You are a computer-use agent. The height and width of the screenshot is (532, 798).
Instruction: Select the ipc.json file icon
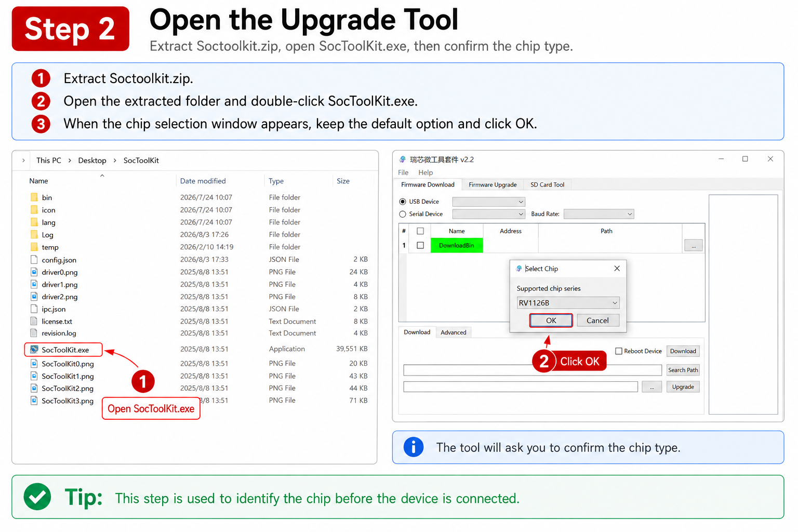point(34,309)
